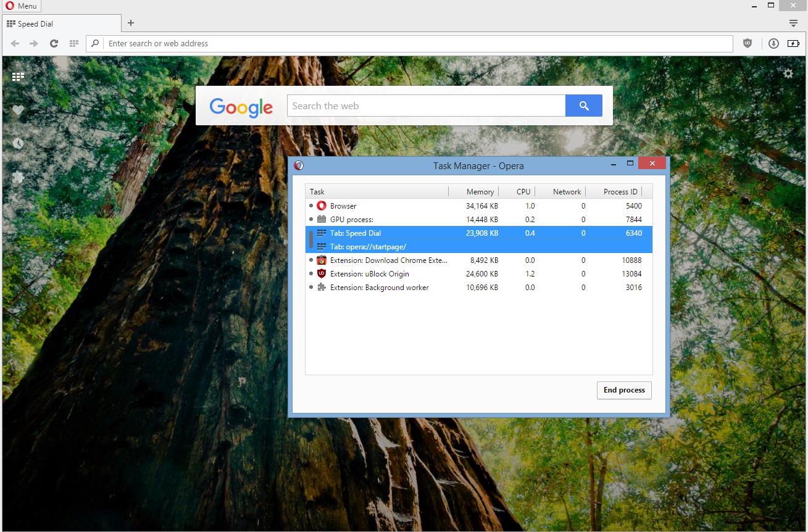Select the Extension: uBlock Origin row
The height and width of the screenshot is (532, 808).
(x=479, y=274)
